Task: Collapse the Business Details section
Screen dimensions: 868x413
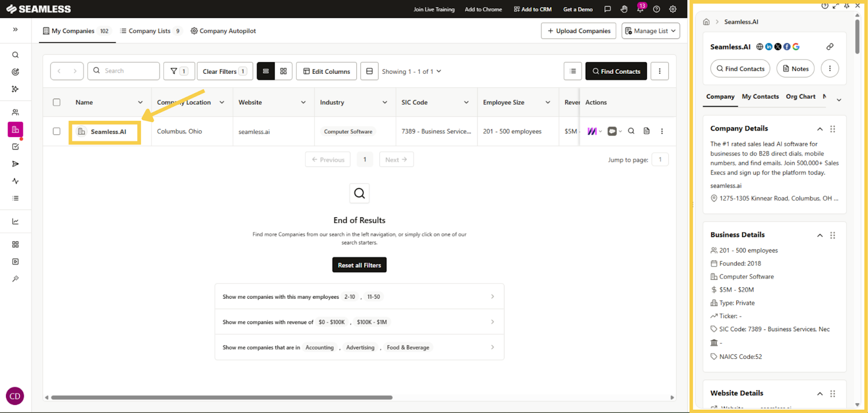Action: [820, 235]
